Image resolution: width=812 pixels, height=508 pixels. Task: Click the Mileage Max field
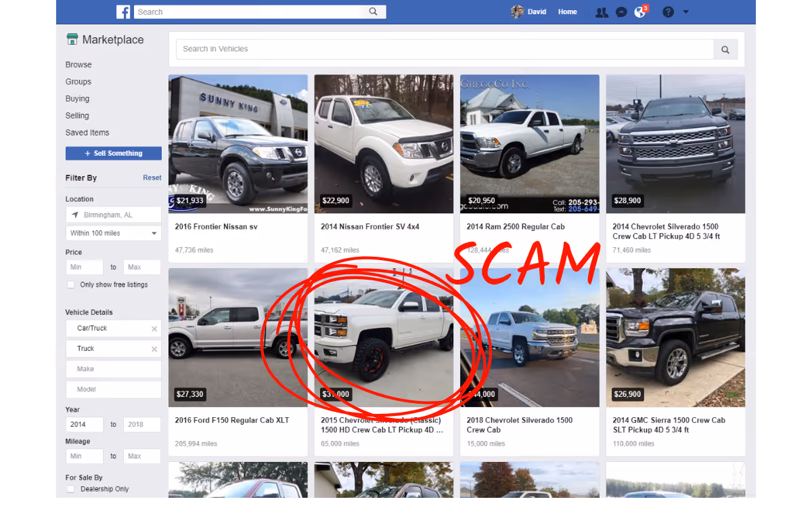tap(142, 457)
